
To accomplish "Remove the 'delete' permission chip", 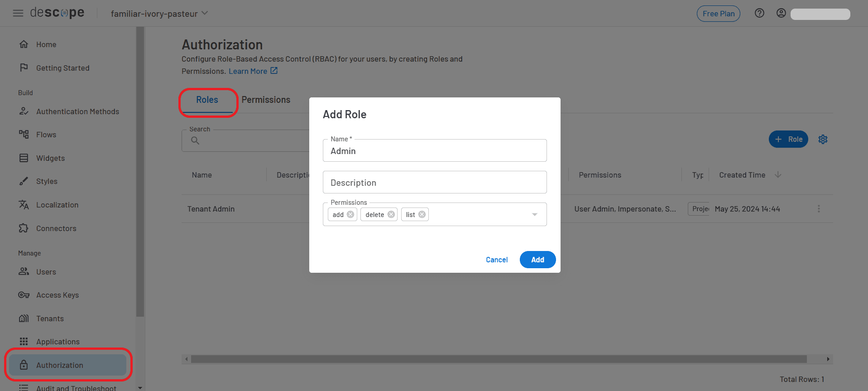I will [x=391, y=214].
